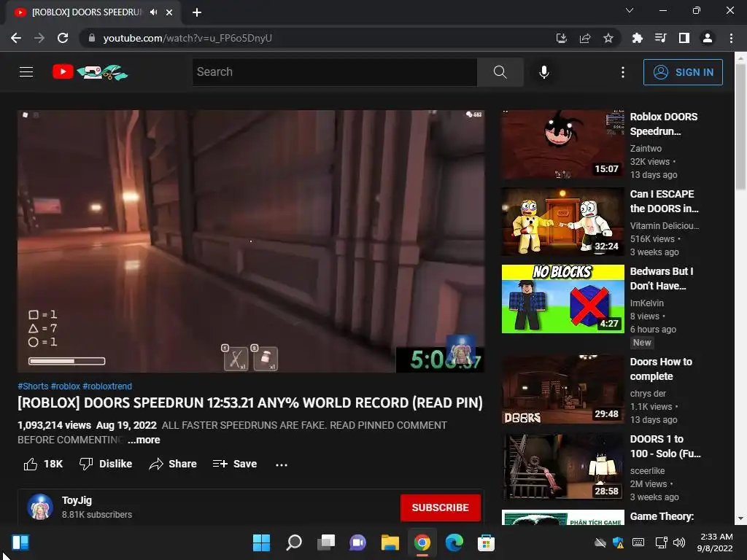Click channel name chrys der

click(x=648, y=393)
